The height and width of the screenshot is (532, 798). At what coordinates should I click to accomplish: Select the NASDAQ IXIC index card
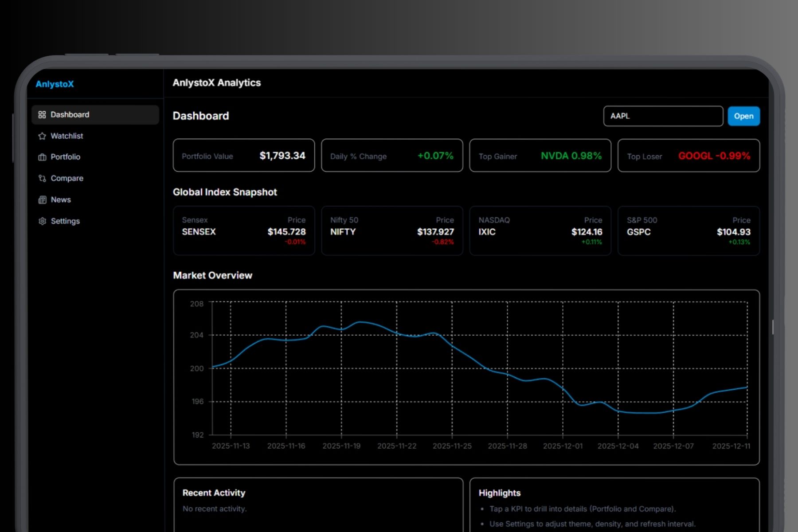coord(540,231)
